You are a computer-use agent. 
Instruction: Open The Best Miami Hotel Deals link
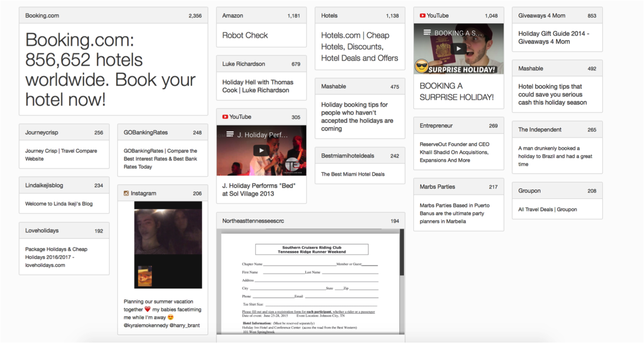click(353, 174)
